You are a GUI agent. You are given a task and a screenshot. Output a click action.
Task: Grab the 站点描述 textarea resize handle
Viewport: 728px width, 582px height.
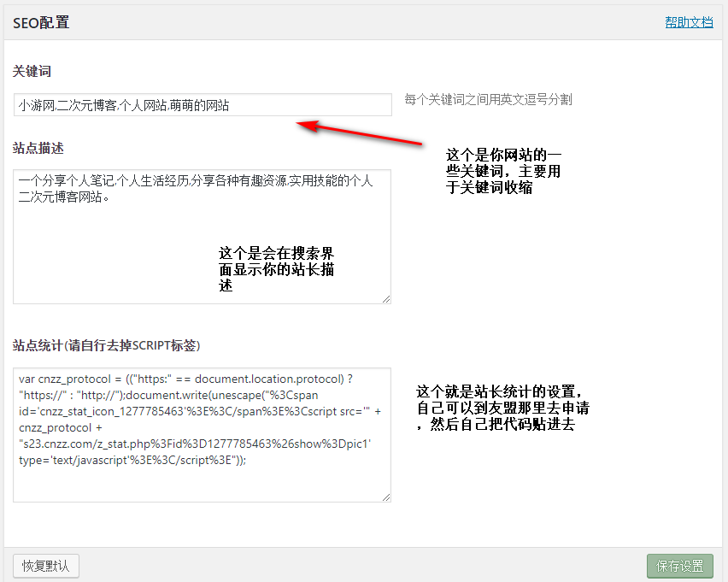(386, 300)
